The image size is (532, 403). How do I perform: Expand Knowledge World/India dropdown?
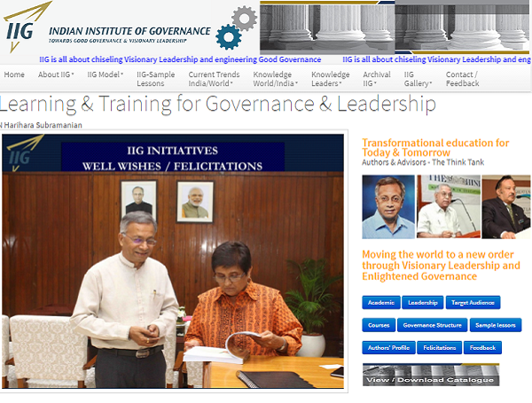pyautogui.click(x=275, y=79)
